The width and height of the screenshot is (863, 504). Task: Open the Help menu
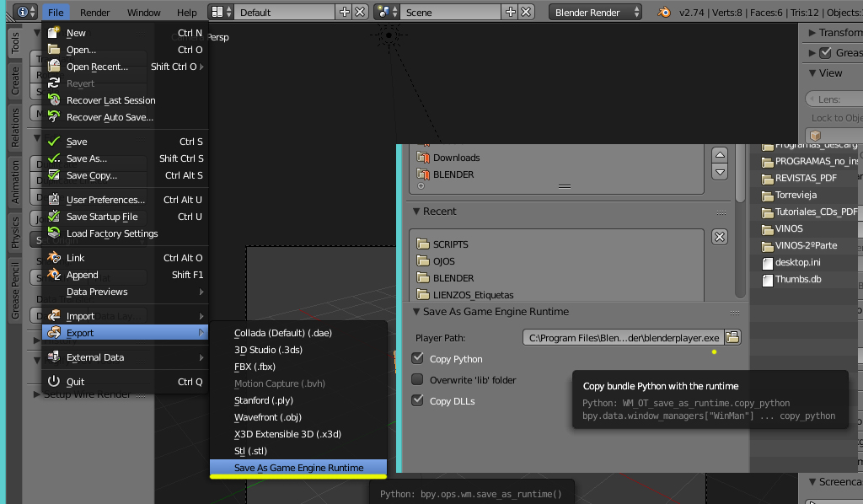[x=186, y=12]
